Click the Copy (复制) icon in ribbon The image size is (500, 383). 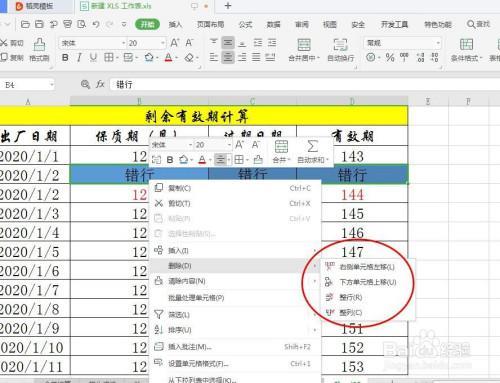point(4,57)
